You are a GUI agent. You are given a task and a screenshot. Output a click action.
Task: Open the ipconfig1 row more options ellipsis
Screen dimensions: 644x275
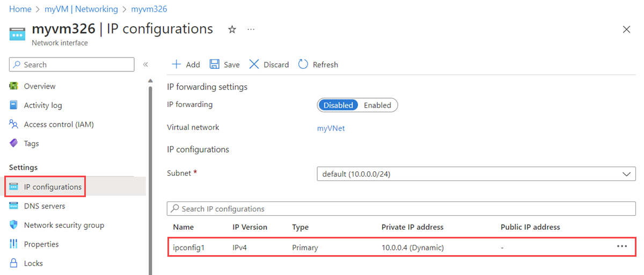pos(622,246)
